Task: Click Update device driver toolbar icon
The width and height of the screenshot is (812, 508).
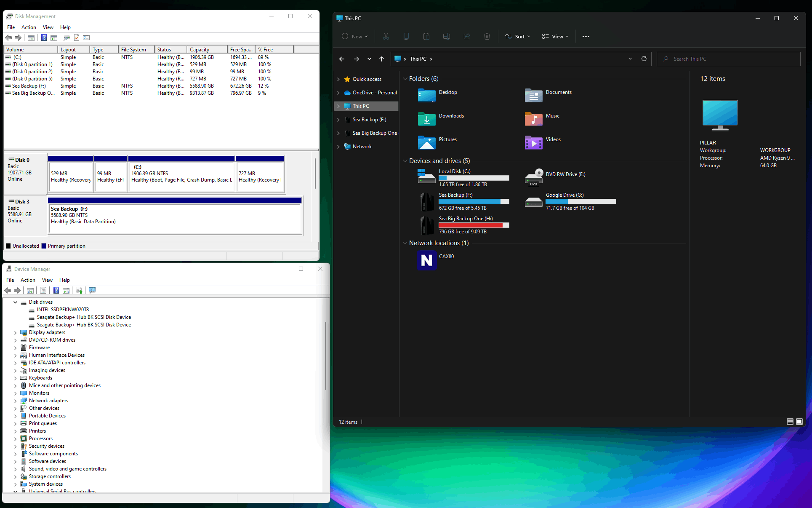Action: tap(79, 291)
